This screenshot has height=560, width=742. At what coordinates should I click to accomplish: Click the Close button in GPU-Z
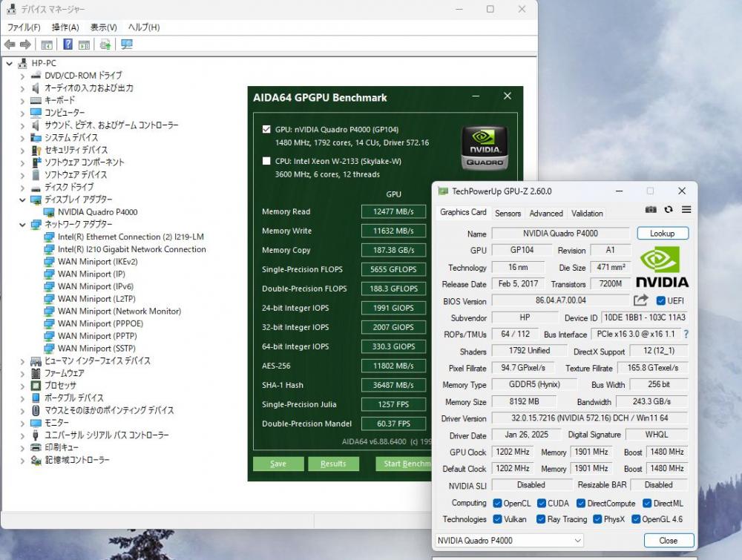669,540
